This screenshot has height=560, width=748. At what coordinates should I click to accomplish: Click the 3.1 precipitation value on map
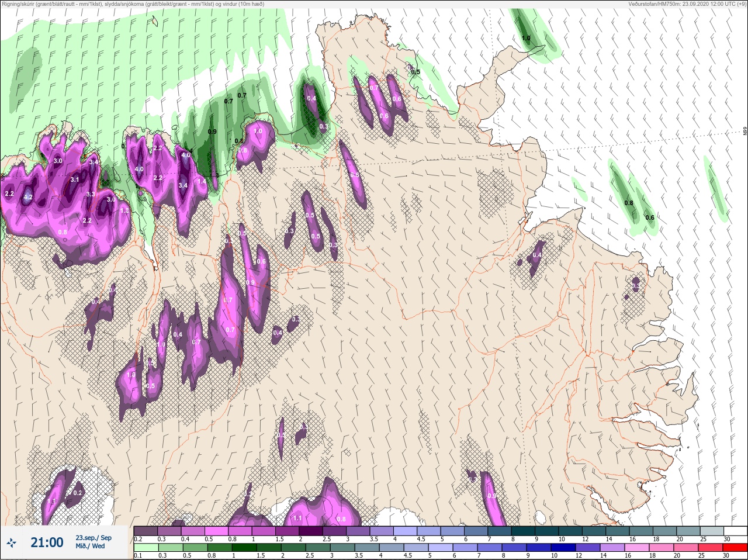[74, 179]
